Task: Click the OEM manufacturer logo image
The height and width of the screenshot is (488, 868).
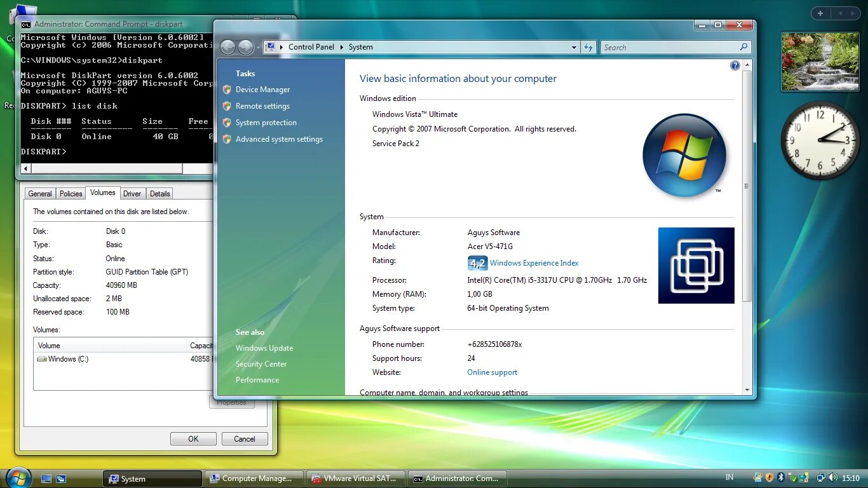Action: 696,266
